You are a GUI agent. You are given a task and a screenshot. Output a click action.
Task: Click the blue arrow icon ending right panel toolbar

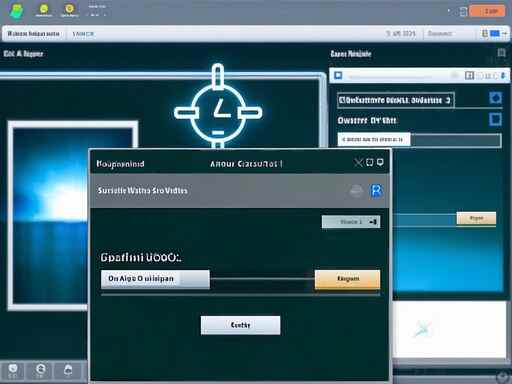click(x=503, y=76)
